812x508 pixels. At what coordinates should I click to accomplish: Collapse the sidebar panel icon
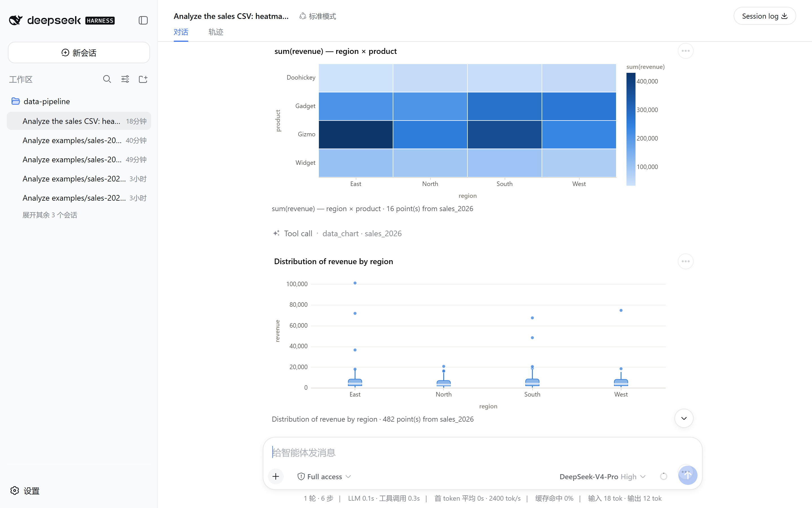pyautogui.click(x=143, y=20)
